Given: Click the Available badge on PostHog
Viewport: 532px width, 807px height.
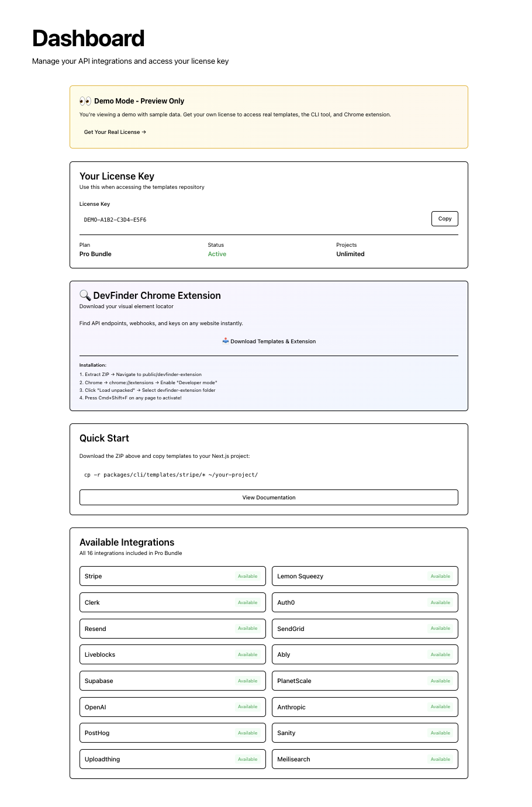Looking at the screenshot, I should [247, 733].
